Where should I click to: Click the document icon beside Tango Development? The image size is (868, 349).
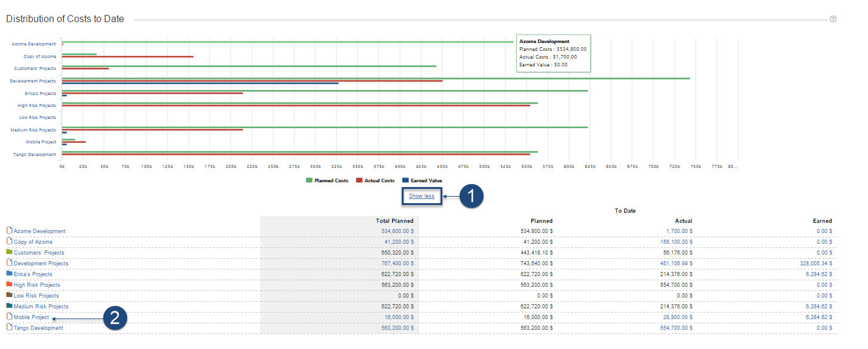[9, 327]
